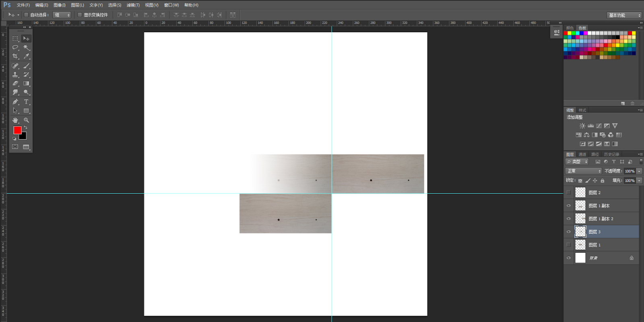Screen dimensions: 644x322
Task: Select the Rectangular Marquee tool
Action: 15,39
